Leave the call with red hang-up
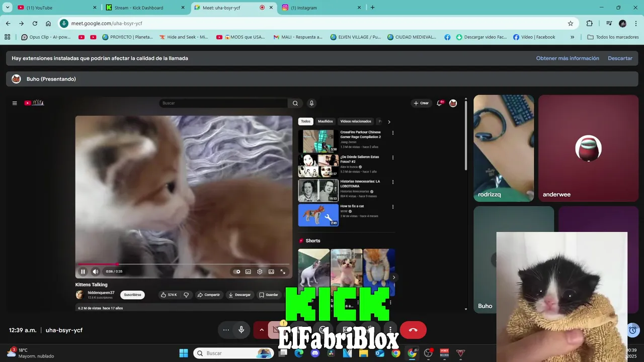Screen dimensions: 644x362 click(x=413, y=330)
